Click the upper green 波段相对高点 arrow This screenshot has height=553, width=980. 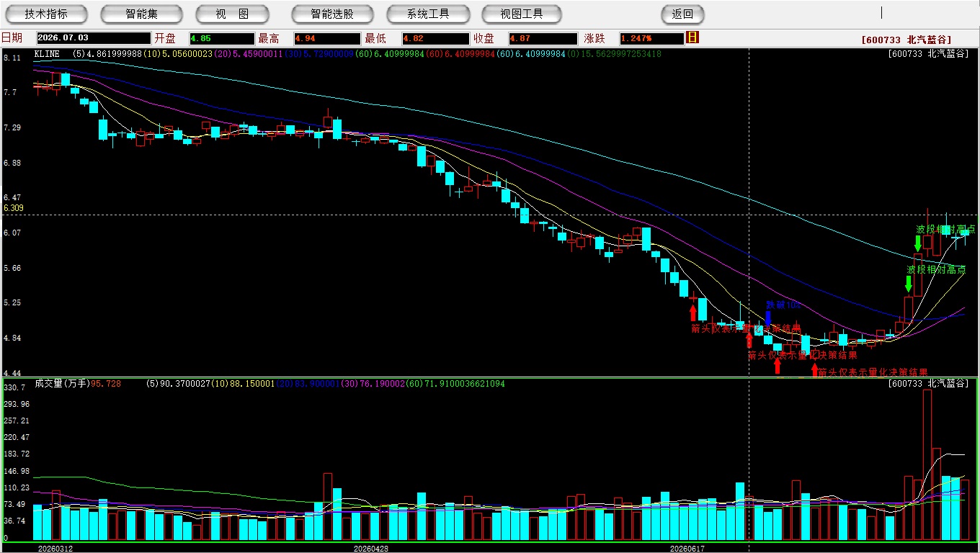coord(918,243)
